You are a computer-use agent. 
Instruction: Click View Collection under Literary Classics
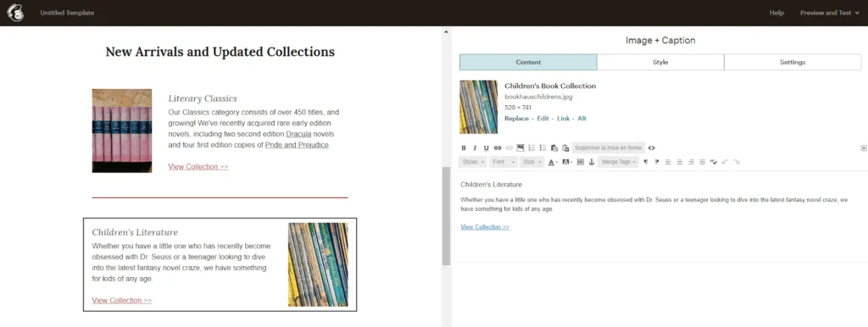[198, 167]
